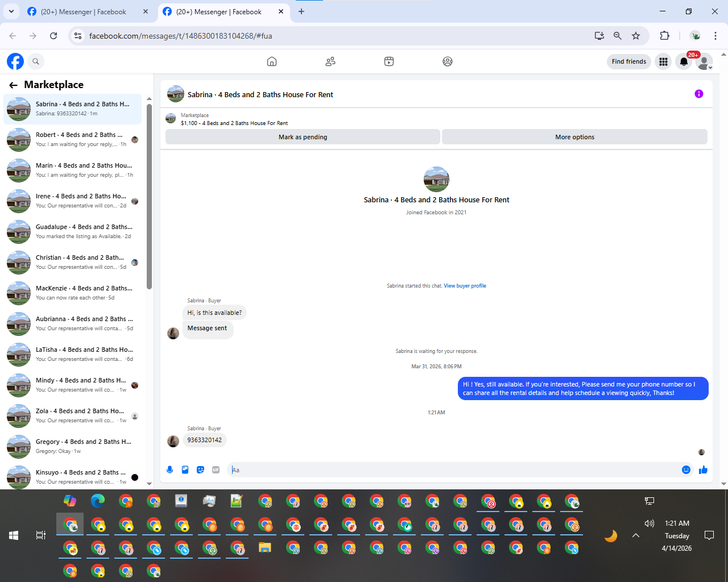Viewport: 728px width, 582px height.
Task: Attach a file with the image icon
Action: (185, 469)
